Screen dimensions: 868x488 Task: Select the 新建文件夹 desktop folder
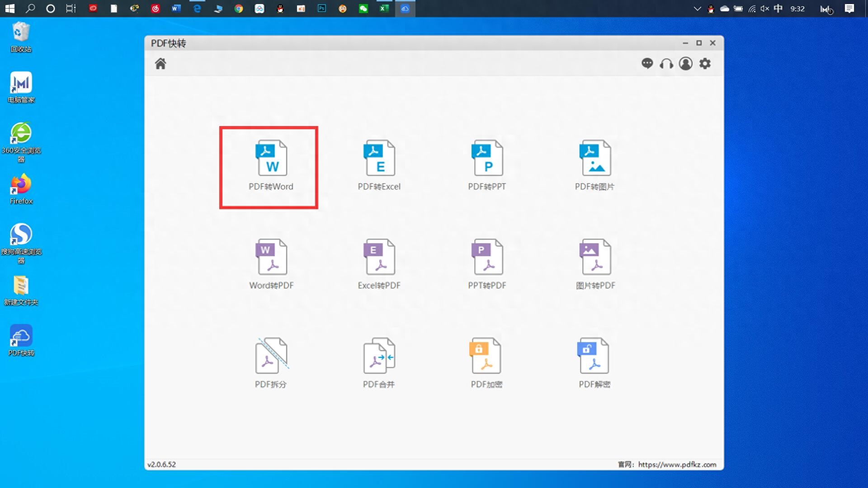(x=21, y=291)
